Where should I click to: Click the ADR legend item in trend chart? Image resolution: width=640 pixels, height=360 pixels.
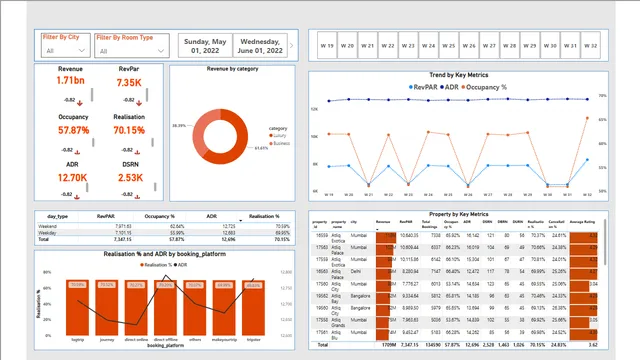(449, 87)
